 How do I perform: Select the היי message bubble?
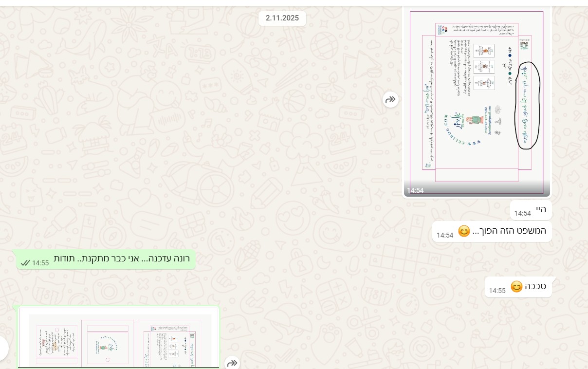[x=540, y=209]
